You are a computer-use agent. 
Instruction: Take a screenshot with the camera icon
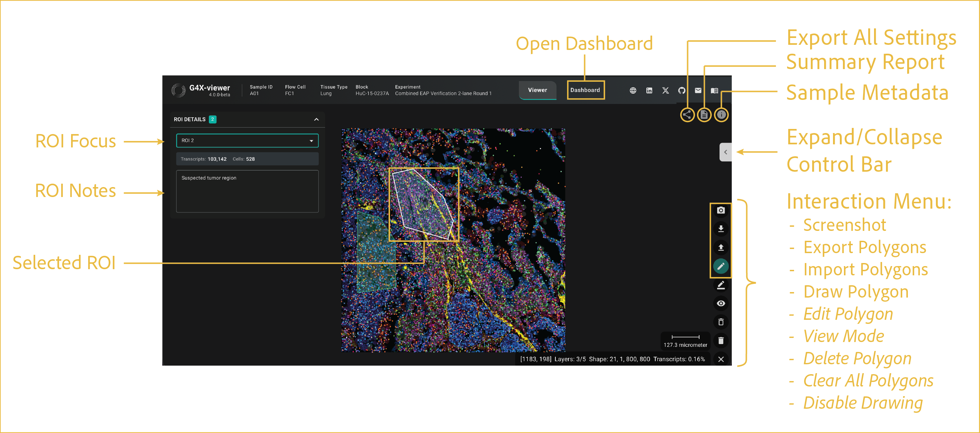point(721,210)
